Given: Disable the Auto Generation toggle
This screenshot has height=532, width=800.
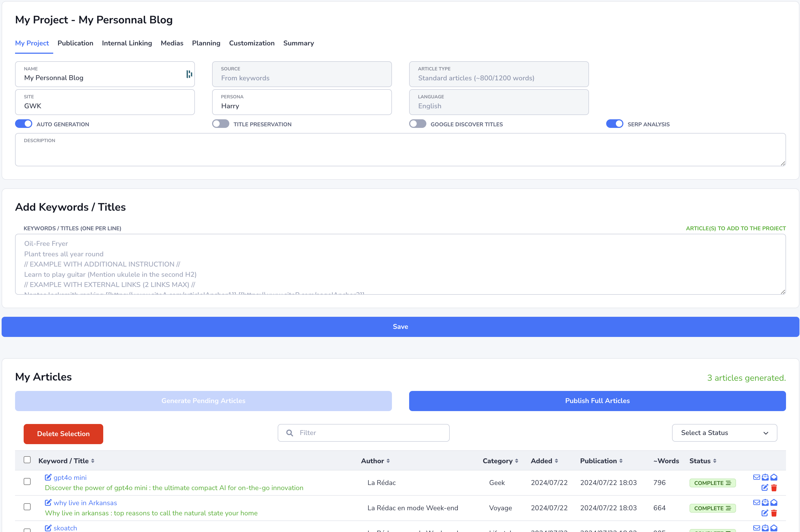Looking at the screenshot, I should tap(24, 124).
